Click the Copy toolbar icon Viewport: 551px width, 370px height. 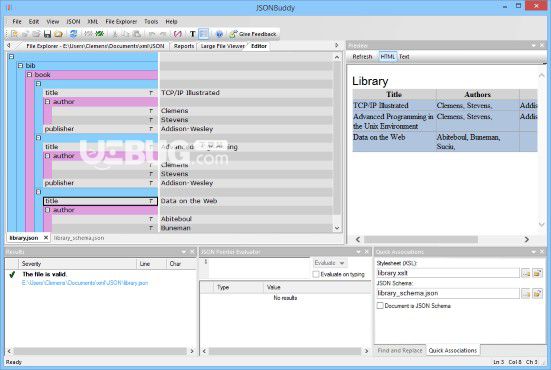coord(126,34)
